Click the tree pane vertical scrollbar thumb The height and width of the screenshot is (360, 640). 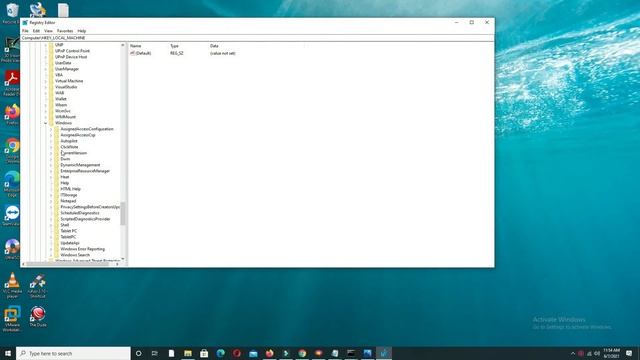tap(122, 213)
